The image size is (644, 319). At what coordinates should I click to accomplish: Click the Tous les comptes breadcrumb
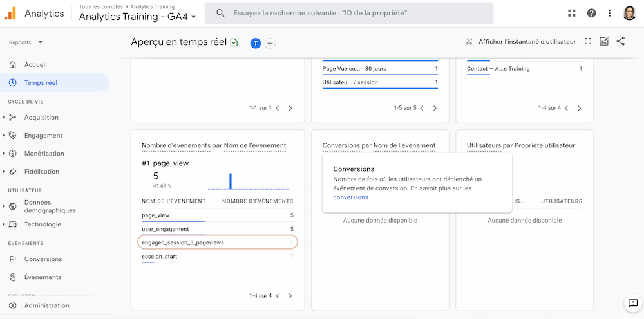[x=100, y=6]
